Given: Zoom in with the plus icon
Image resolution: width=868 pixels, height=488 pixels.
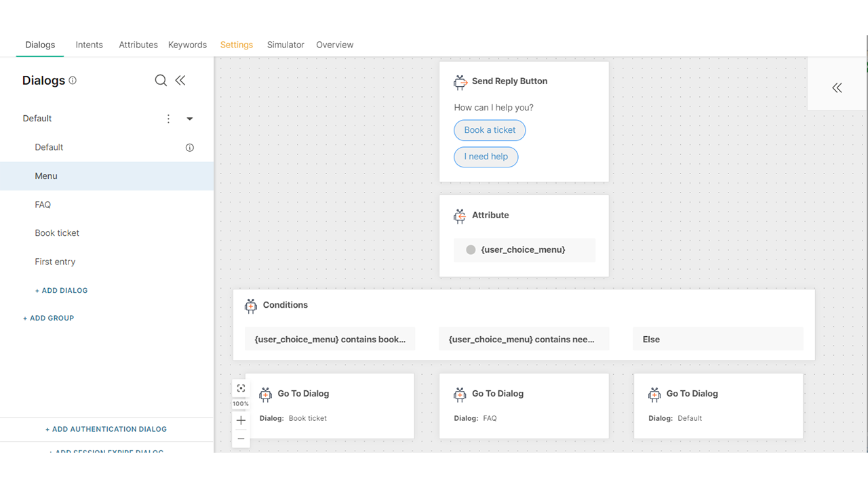Looking at the screenshot, I should coord(241,421).
